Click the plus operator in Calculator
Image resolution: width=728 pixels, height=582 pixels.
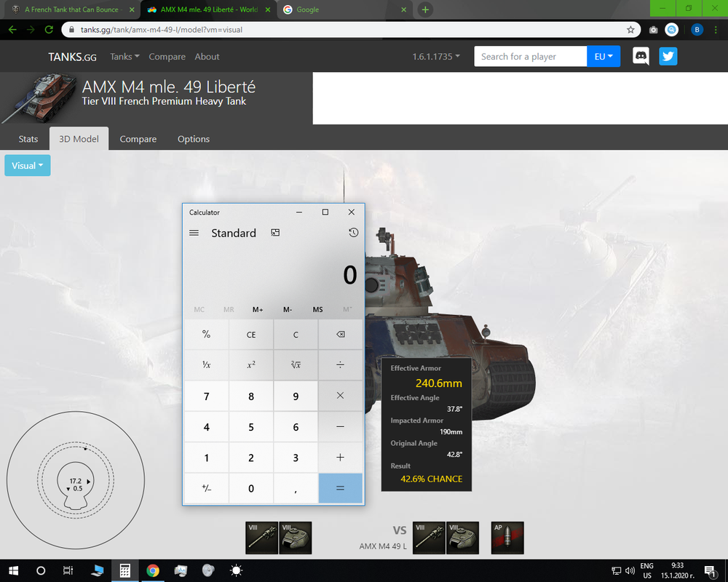(x=340, y=457)
